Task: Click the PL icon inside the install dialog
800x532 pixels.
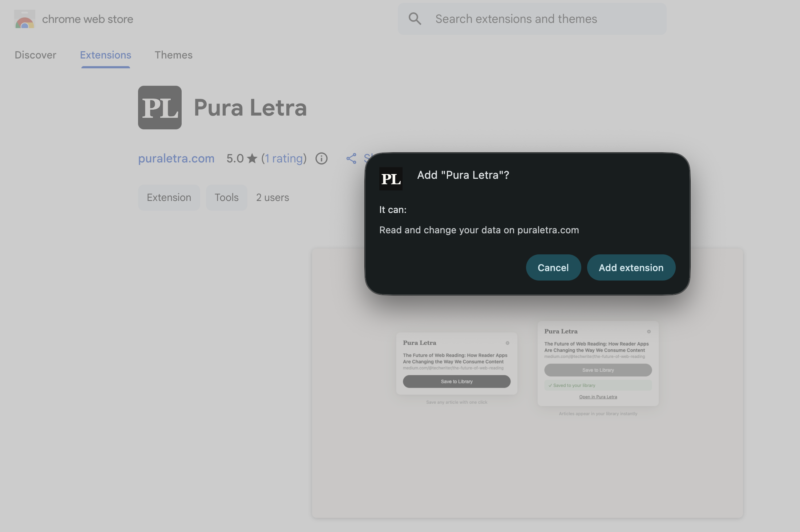Action: pos(391,178)
